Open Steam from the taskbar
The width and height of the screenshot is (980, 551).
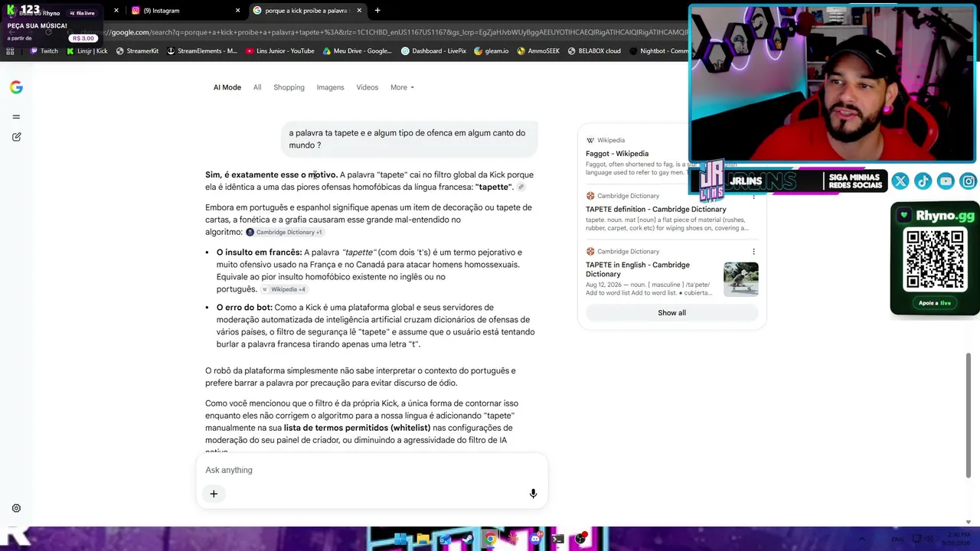click(x=468, y=539)
